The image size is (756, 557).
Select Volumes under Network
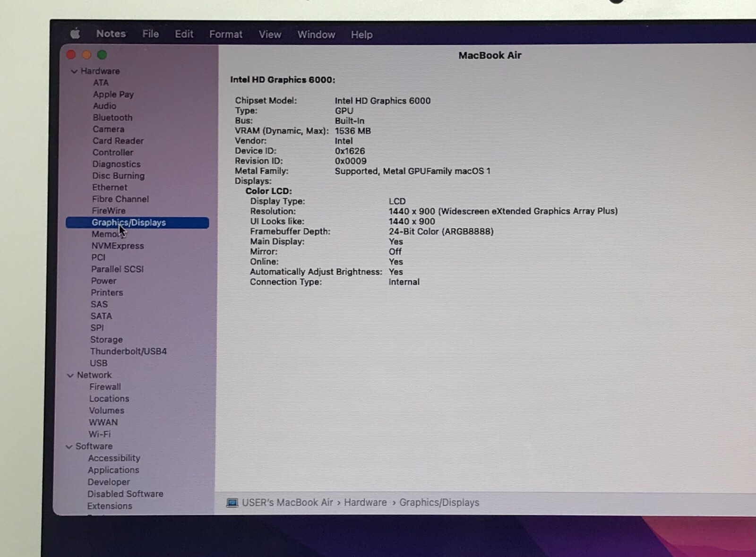[x=107, y=411]
